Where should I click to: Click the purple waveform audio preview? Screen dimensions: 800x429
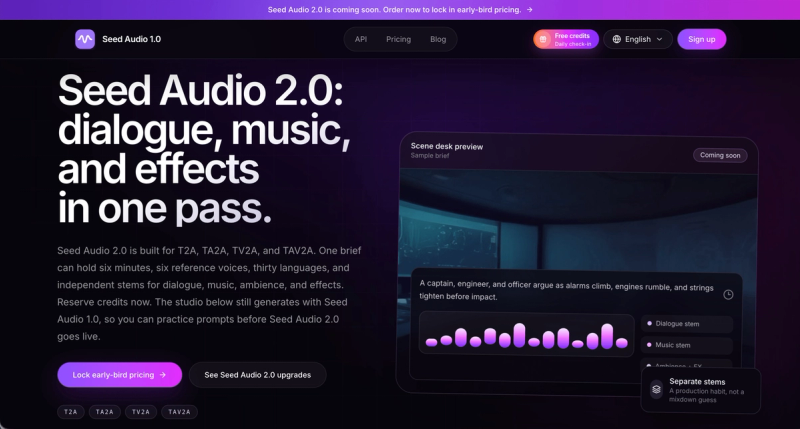click(x=527, y=335)
